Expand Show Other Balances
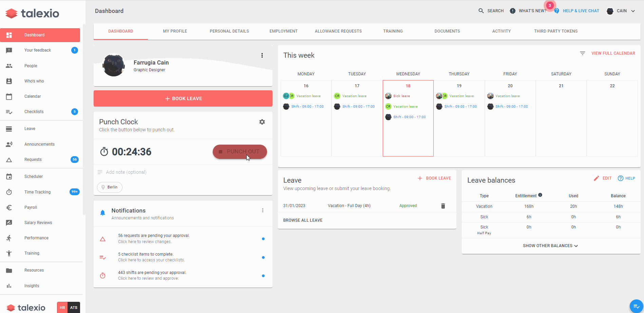The width and height of the screenshot is (644, 313). pos(550,245)
